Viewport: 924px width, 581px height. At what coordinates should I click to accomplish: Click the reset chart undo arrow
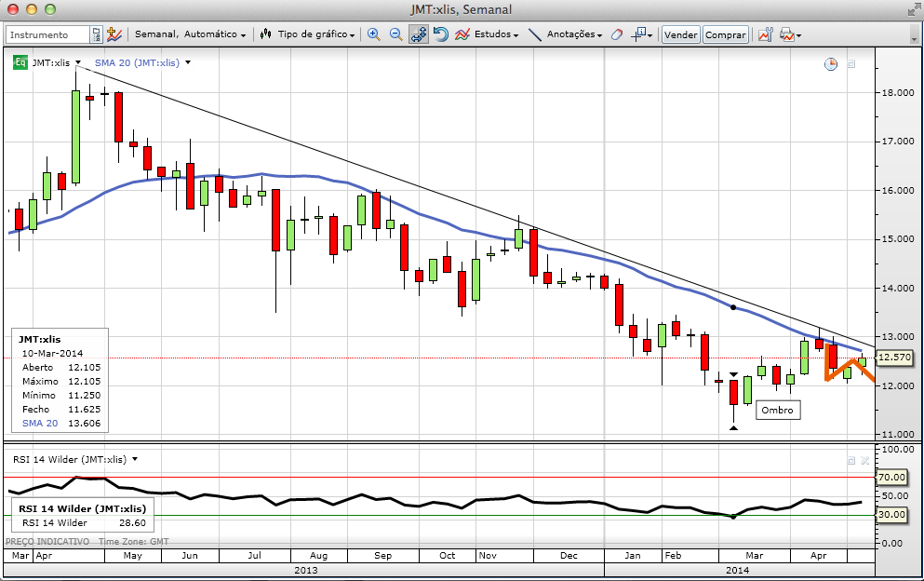pos(441,34)
